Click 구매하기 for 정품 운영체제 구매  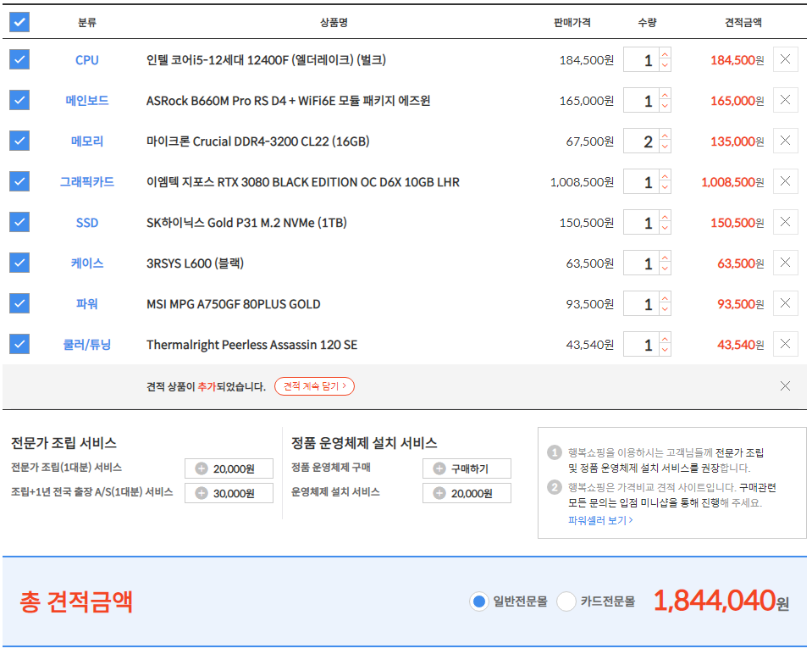[467, 468]
